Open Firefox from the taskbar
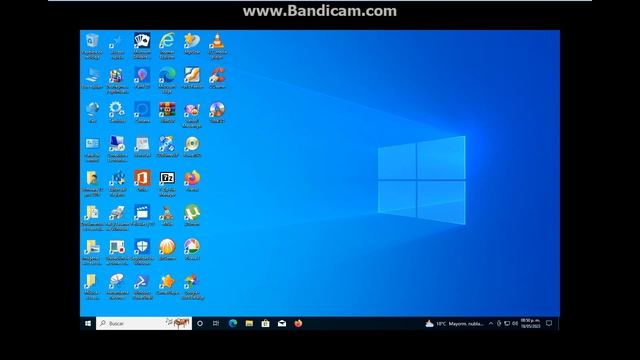 tap(298, 323)
